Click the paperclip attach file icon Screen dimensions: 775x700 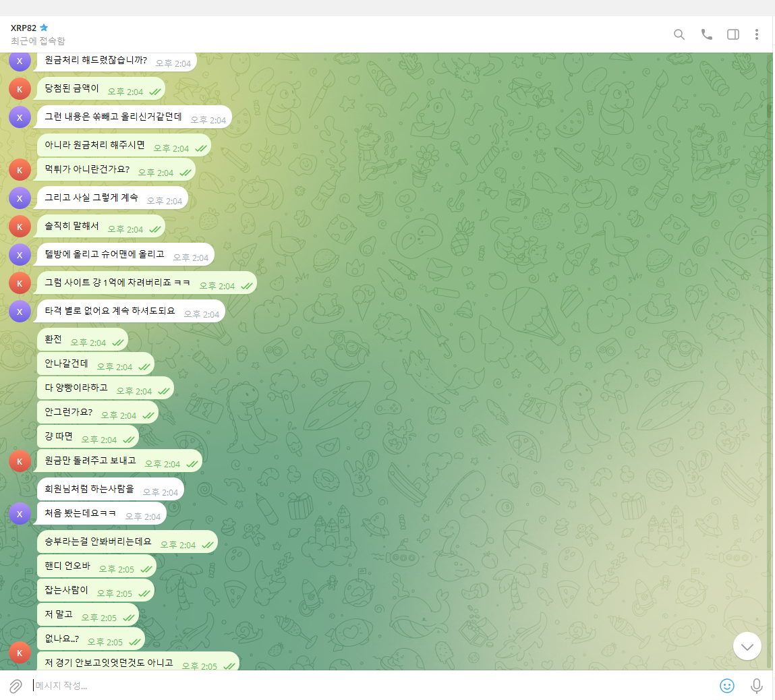coord(16,686)
